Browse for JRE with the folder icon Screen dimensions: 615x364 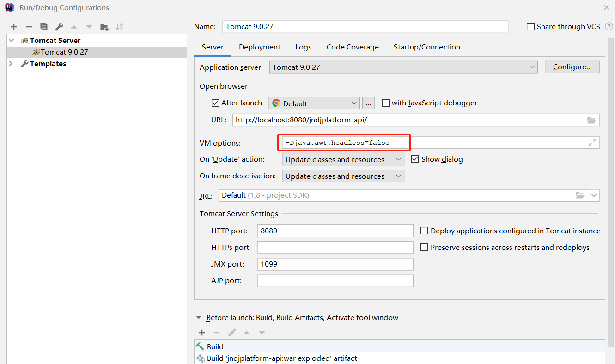coord(580,195)
